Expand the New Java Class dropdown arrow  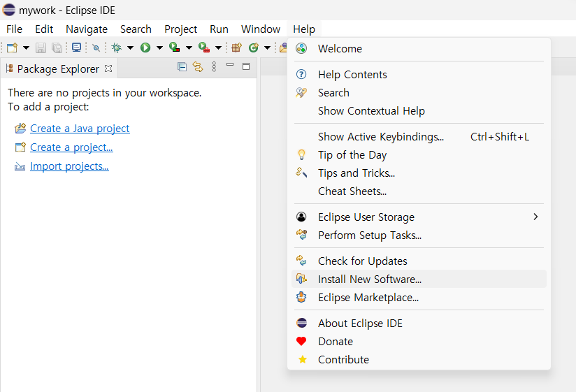268,48
